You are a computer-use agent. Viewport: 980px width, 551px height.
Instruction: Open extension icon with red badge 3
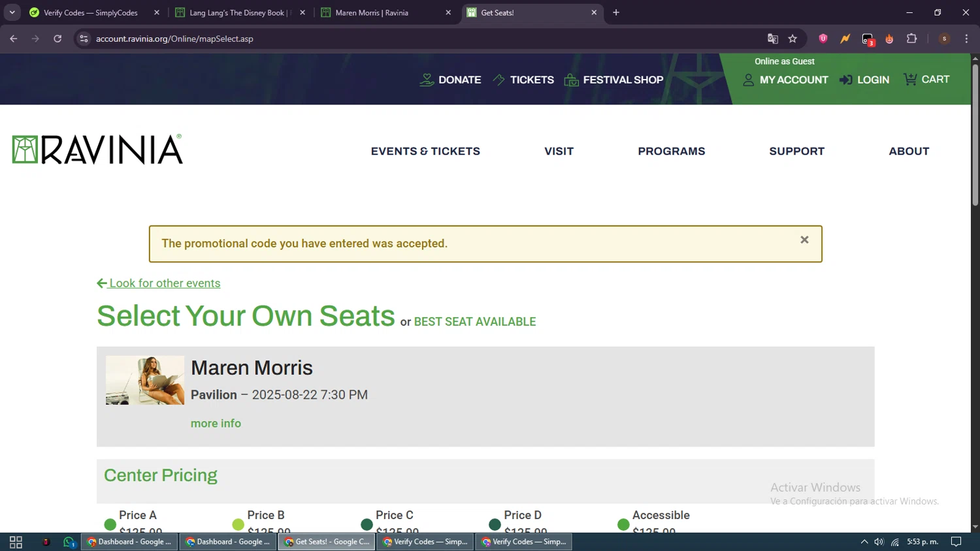tap(868, 39)
